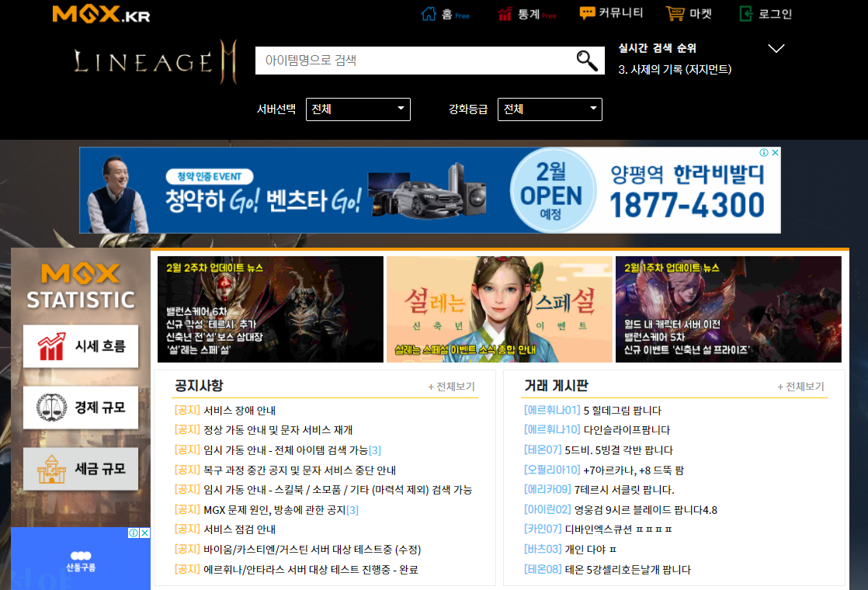Image resolution: width=868 pixels, height=590 pixels.
Task: Close the sidebar ad with X
Action: tap(144, 533)
